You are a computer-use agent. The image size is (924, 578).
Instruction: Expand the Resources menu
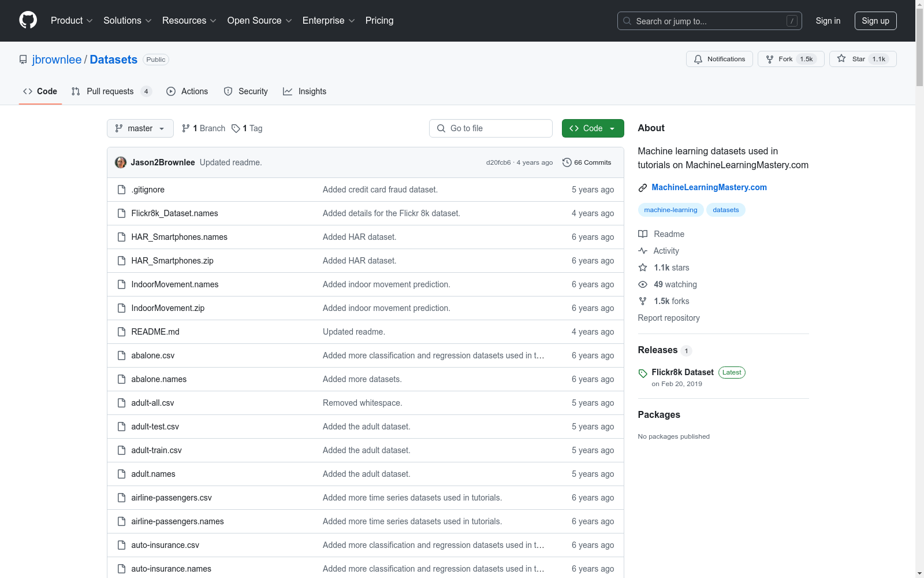[x=189, y=20]
